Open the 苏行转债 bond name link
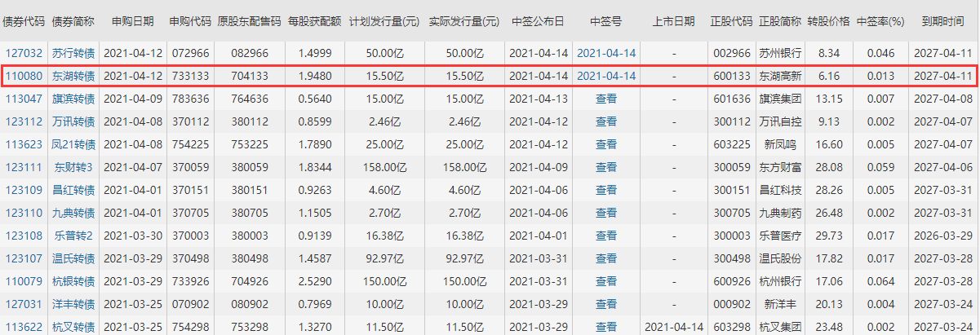The width and height of the screenshot is (980, 335). [73, 53]
